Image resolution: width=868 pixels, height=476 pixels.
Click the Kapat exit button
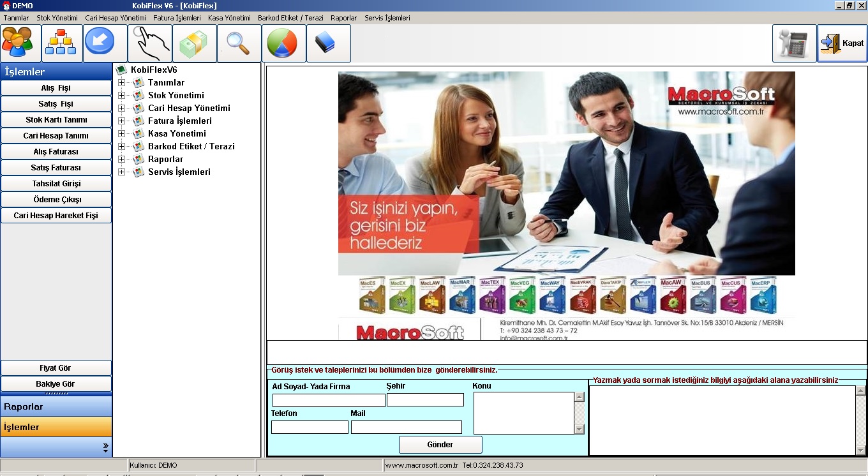(842, 43)
